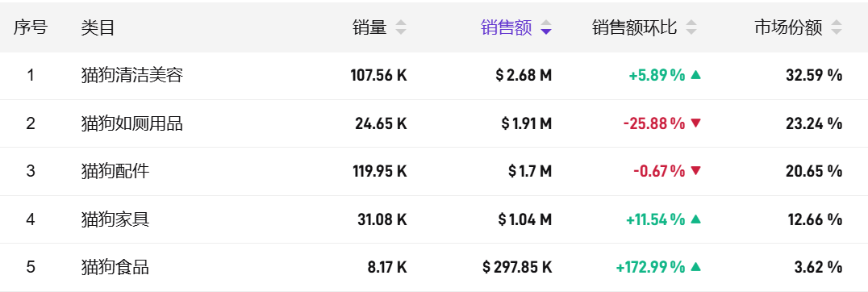Select sales volume 8.17 K
This screenshot has height=292, width=868.
[x=387, y=268]
